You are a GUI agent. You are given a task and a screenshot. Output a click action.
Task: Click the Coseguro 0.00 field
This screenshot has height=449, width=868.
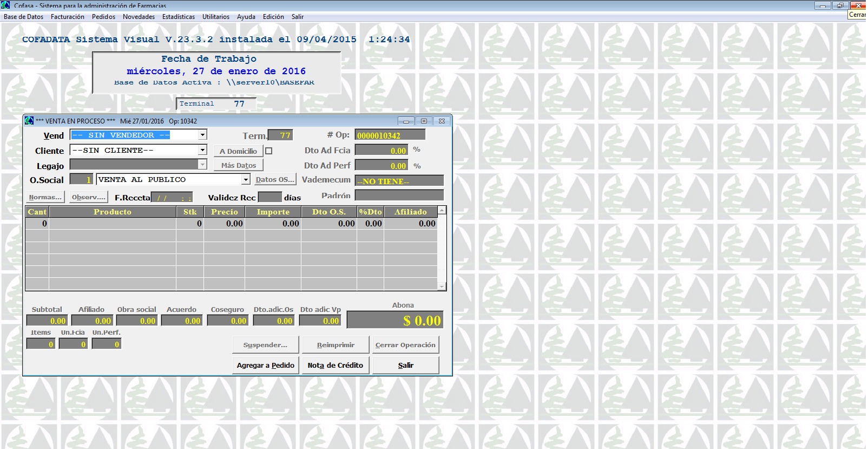coord(228,321)
